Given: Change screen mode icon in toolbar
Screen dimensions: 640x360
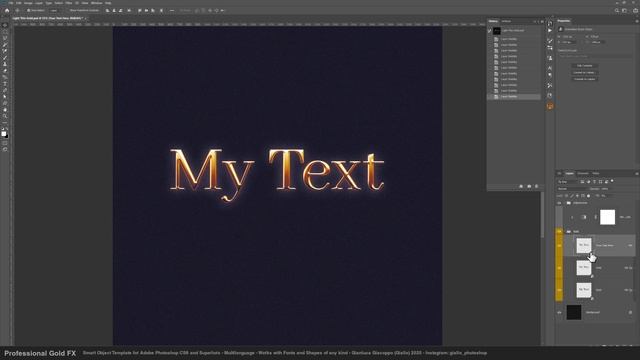Looking at the screenshot, I should [5, 150].
